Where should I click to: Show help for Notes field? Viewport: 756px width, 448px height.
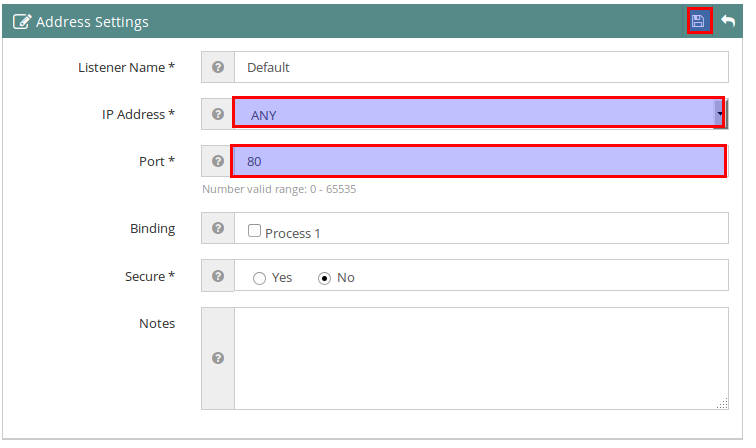pyautogui.click(x=218, y=358)
